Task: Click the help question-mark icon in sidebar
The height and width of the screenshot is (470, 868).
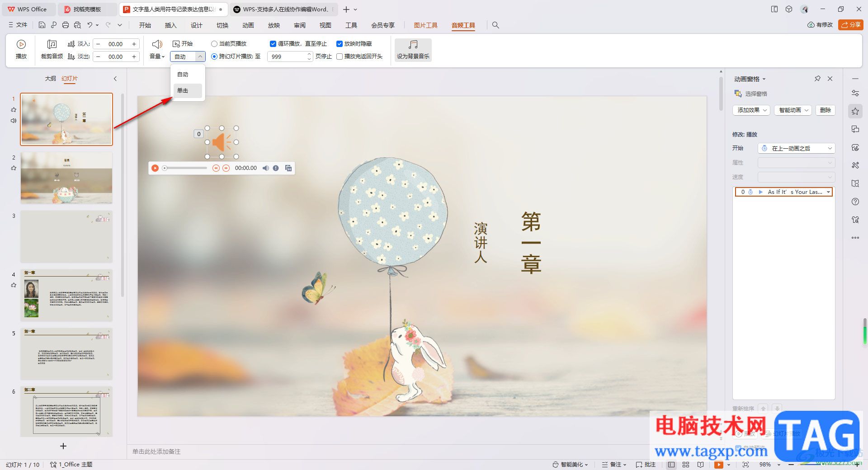Action: click(x=855, y=202)
